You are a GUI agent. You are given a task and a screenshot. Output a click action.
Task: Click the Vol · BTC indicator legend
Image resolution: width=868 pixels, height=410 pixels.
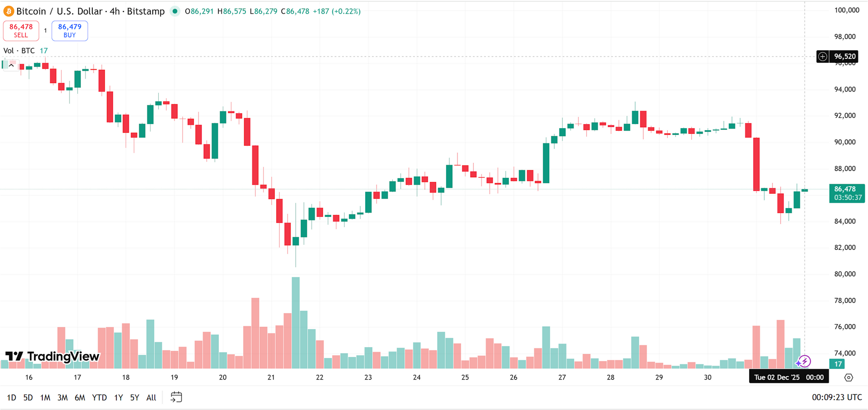(x=19, y=51)
